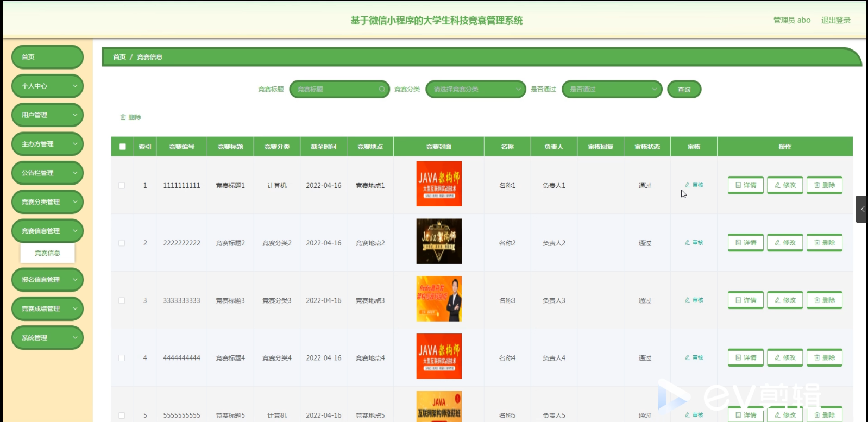The height and width of the screenshot is (422, 868).
Task: Expand the 个人中心 sidebar menu
Action: click(47, 86)
